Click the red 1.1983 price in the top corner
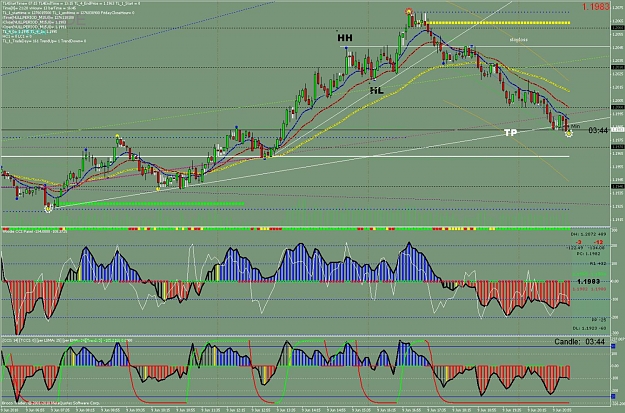 tap(596, 6)
